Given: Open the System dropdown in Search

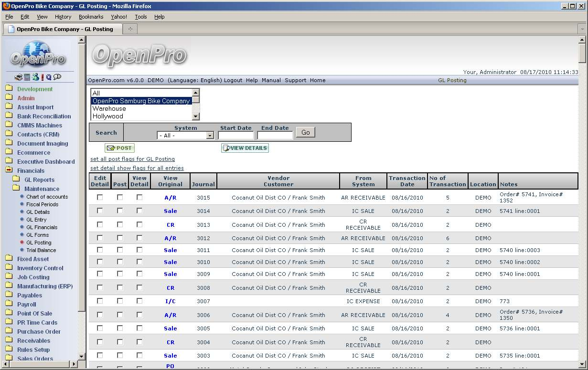Looking at the screenshot, I should (185, 136).
